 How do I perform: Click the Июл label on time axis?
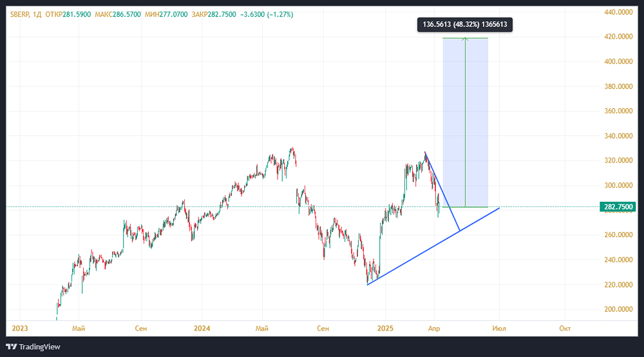(499, 328)
